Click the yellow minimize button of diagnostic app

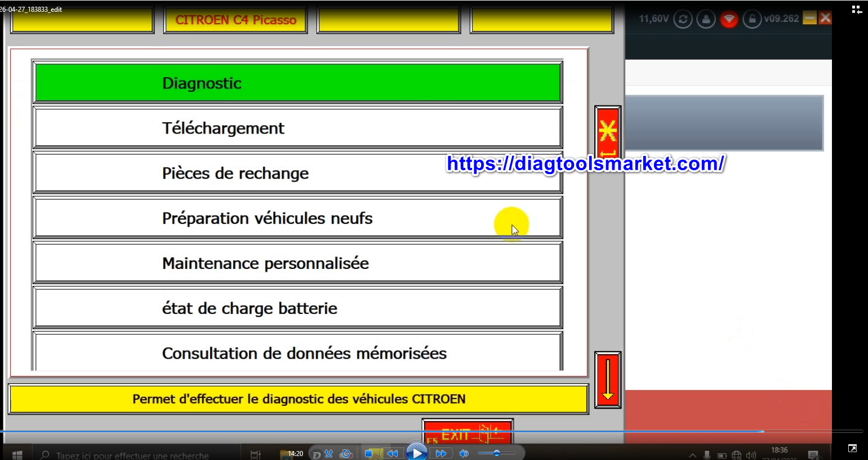tap(809, 18)
